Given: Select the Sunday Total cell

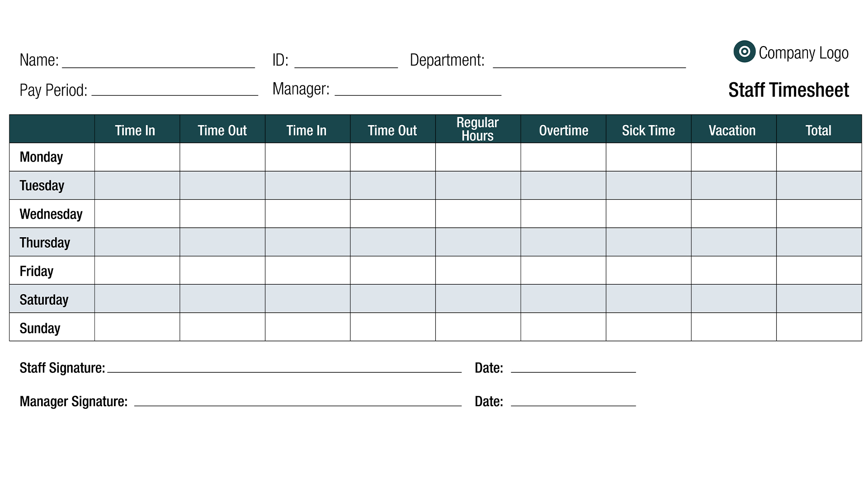Looking at the screenshot, I should click(819, 327).
